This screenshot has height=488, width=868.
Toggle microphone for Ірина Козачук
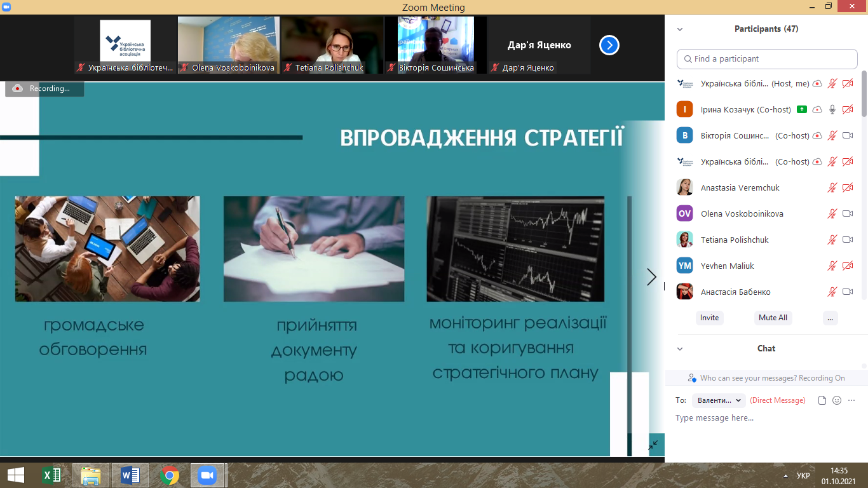pos(832,109)
